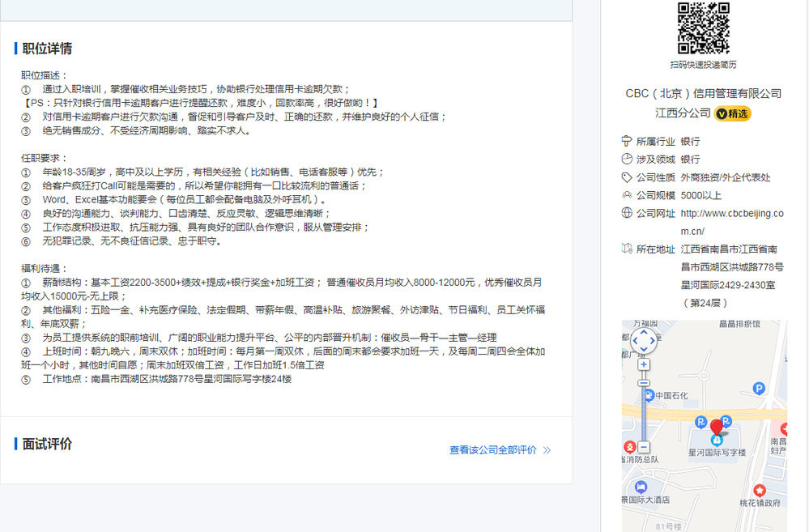The width and height of the screenshot is (809, 532).
Task: Open 查看该公司全部评价 link
Action: (x=492, y=450)
